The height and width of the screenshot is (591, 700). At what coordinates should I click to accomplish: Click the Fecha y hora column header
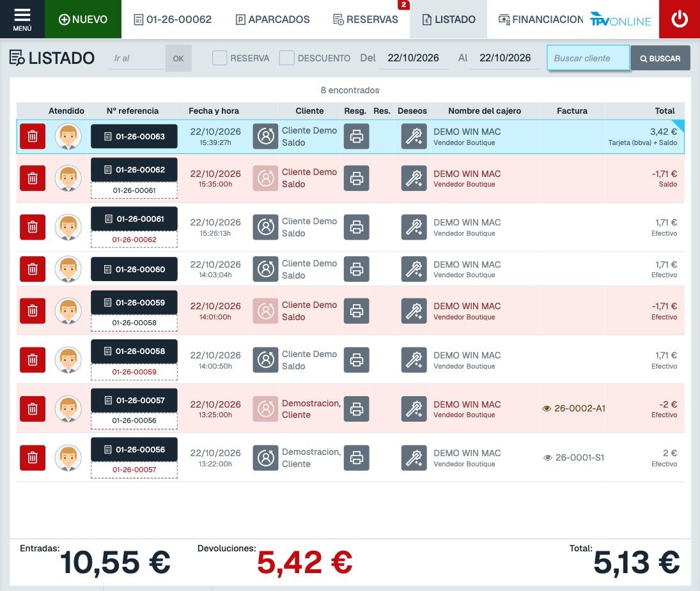coord(214,111)
